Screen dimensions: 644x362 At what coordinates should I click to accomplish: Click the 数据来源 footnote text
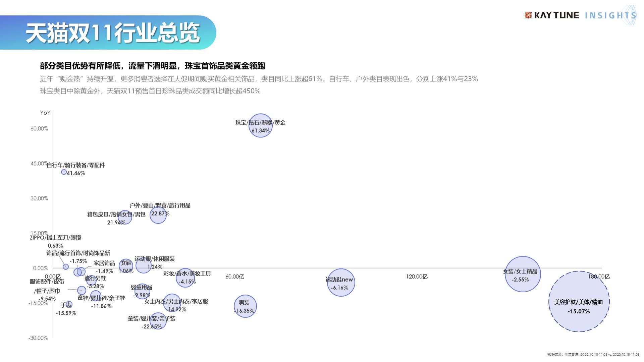click(593, 354)
